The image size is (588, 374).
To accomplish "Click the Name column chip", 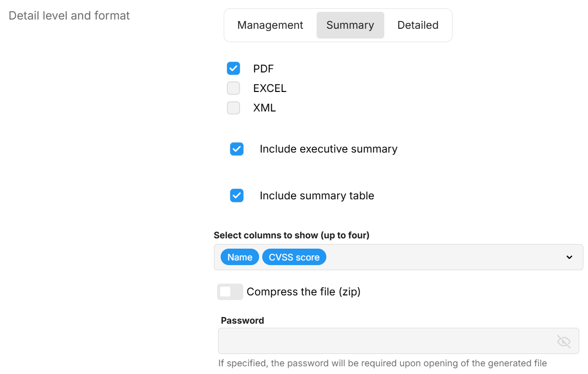I will 240,257.
